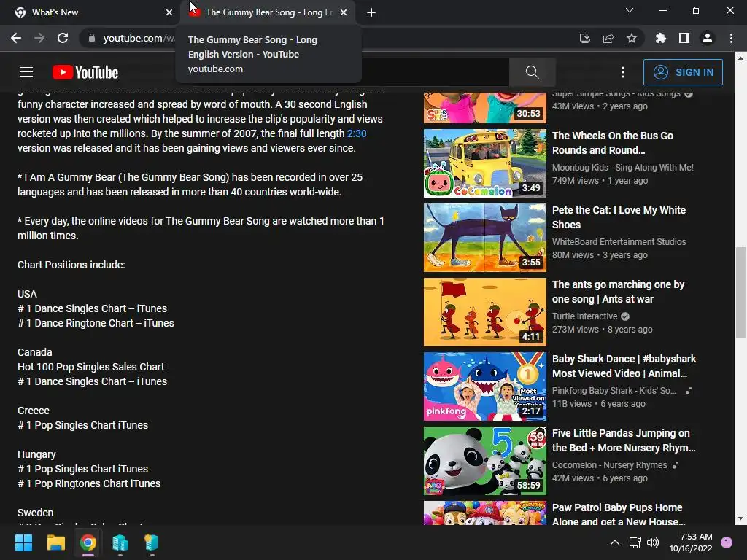
Task: Open The Wheels On the Bus thumbnail
Action: tap(485, 163)
